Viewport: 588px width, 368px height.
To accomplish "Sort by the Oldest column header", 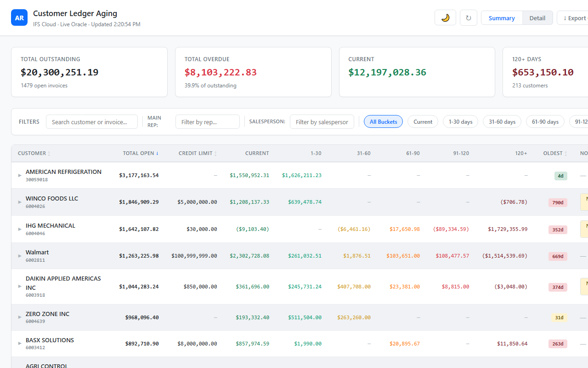I will (555, 153).
